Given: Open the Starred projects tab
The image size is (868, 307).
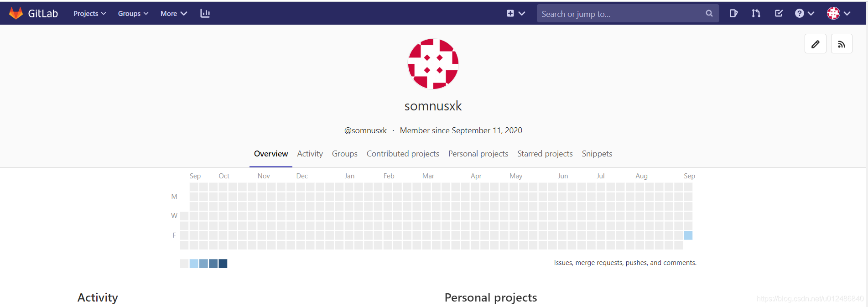Looking at the screenshot, I should (x=545, y=154).
